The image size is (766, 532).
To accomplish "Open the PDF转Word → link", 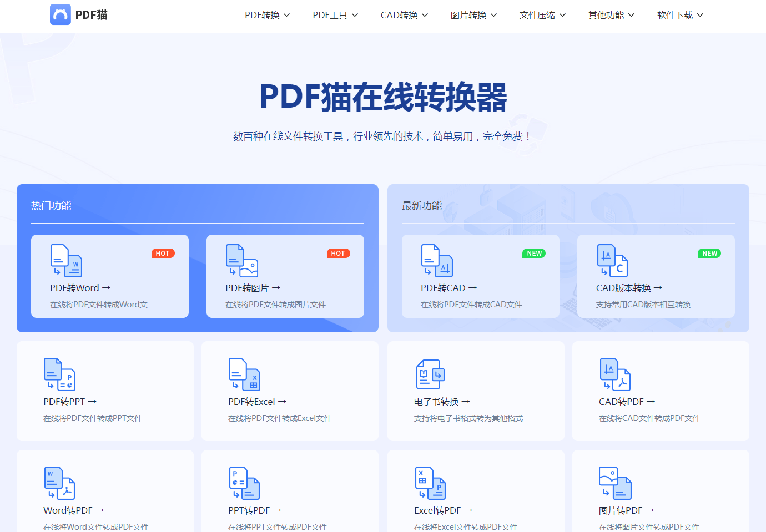I will tap(80, 288).
